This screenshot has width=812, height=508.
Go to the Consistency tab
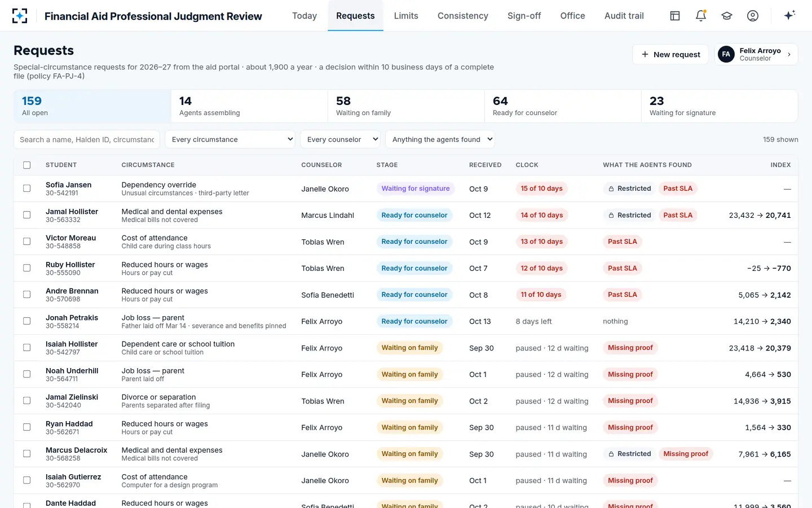tap(463, 16)
